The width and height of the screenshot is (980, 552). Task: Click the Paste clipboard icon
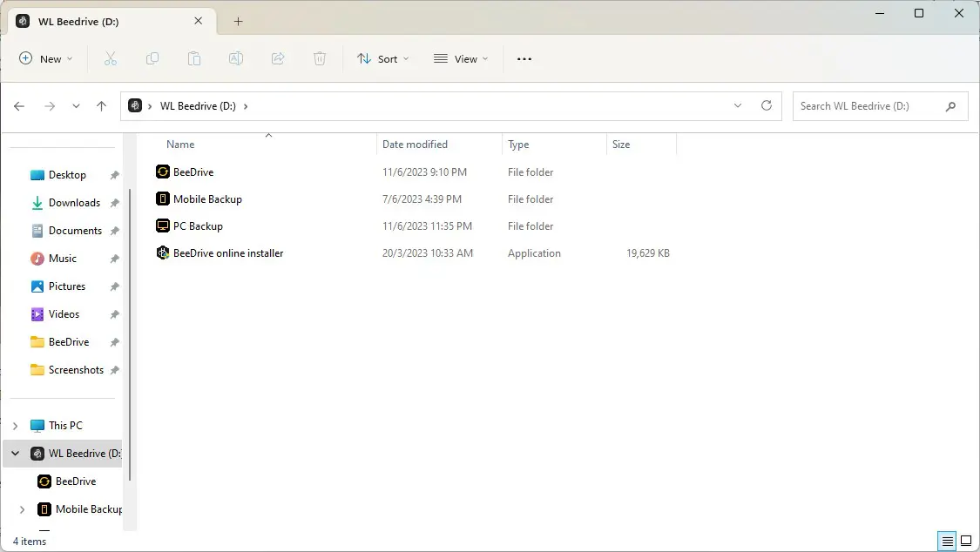click(x=193, y=58)
